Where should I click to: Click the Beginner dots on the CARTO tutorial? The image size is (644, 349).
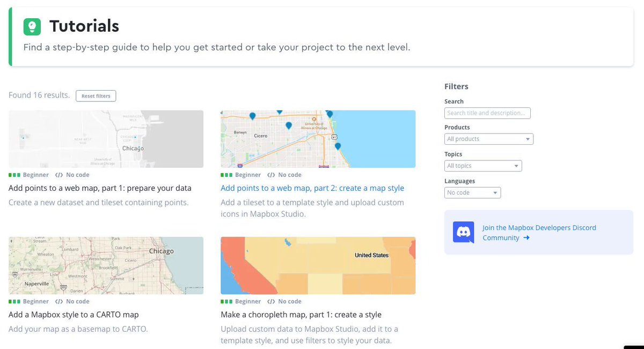click(14, 301)
